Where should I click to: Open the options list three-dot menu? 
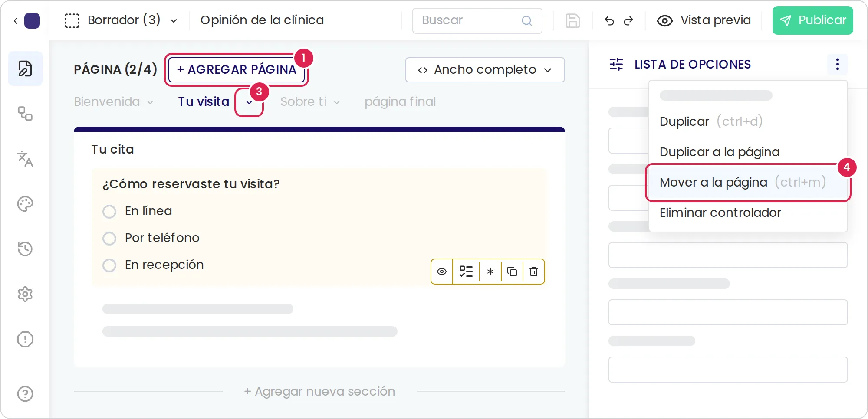838,64
